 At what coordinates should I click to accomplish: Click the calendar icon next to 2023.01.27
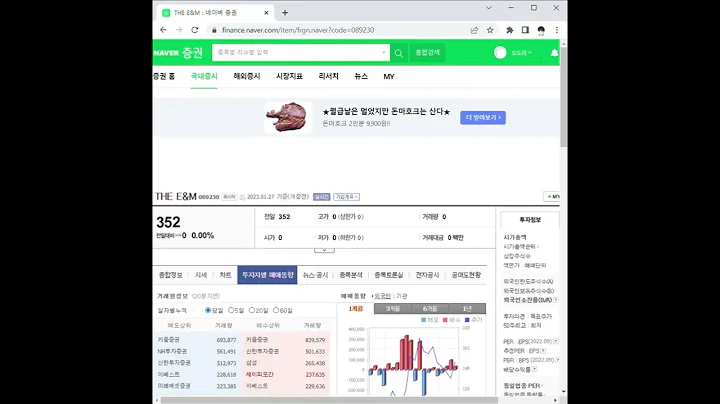click(242, 197)
